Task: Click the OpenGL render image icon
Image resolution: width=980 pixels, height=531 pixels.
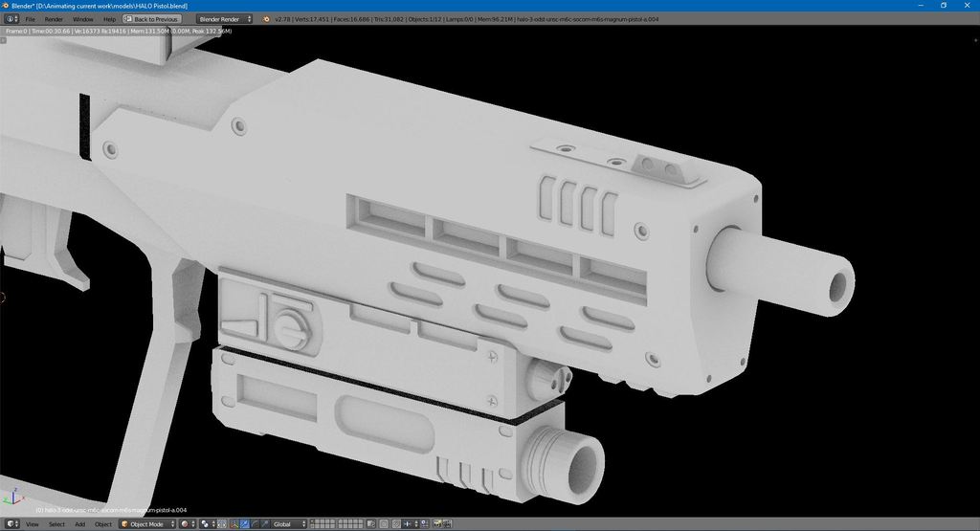Action: pyautogui.click(x=436, y=524)
